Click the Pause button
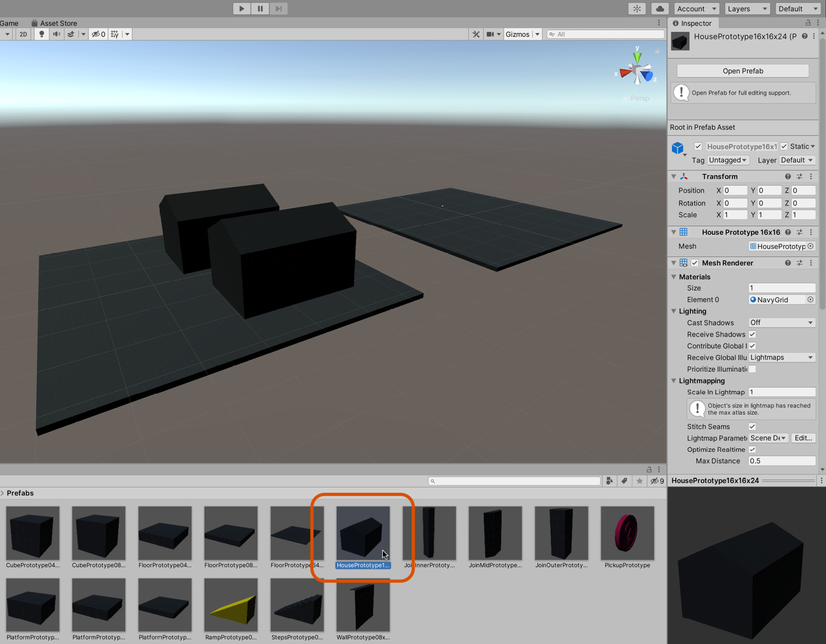Image resolution: width=826 pixels, height=644 pixels. point(260,9)
